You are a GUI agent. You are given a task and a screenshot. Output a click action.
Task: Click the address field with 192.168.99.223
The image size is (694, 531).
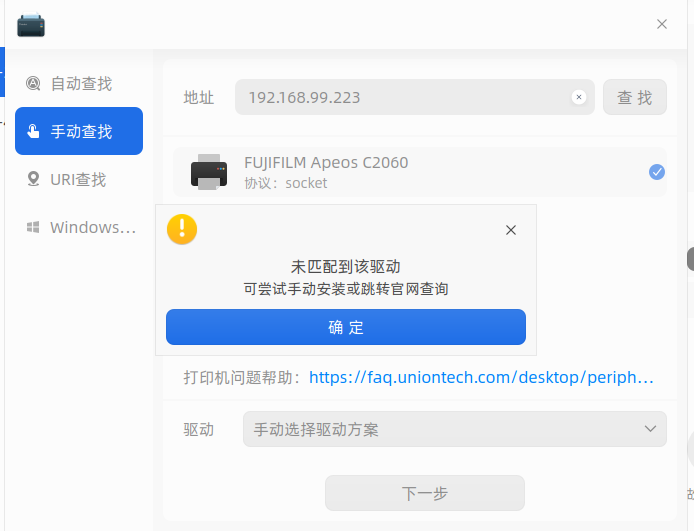(x=415, y=97)
